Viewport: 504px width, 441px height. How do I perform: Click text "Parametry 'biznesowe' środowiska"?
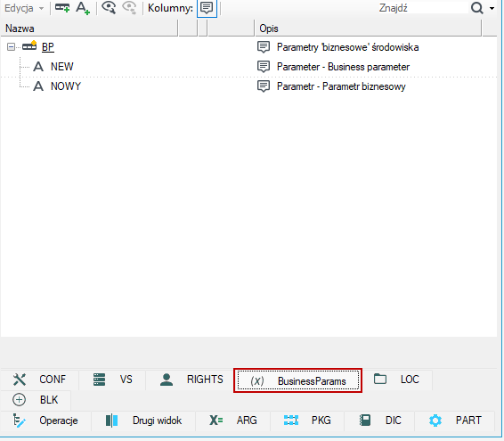click(348, 47)
